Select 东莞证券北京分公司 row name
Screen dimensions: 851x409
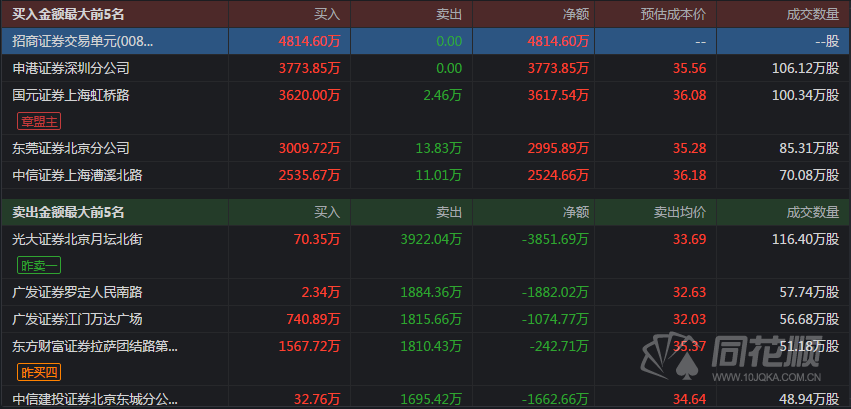point(71,148)
